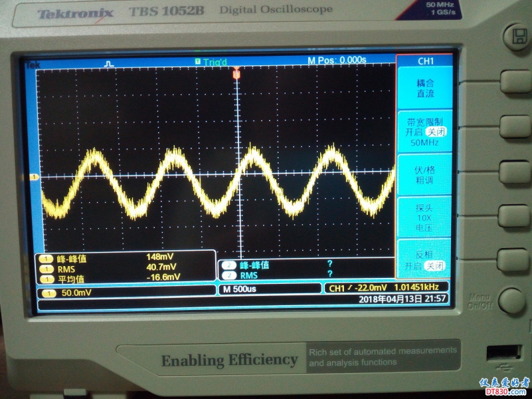Toggle invert 反相 on/off setting
This screenshot has height=399, width=532.
point(424,260)
